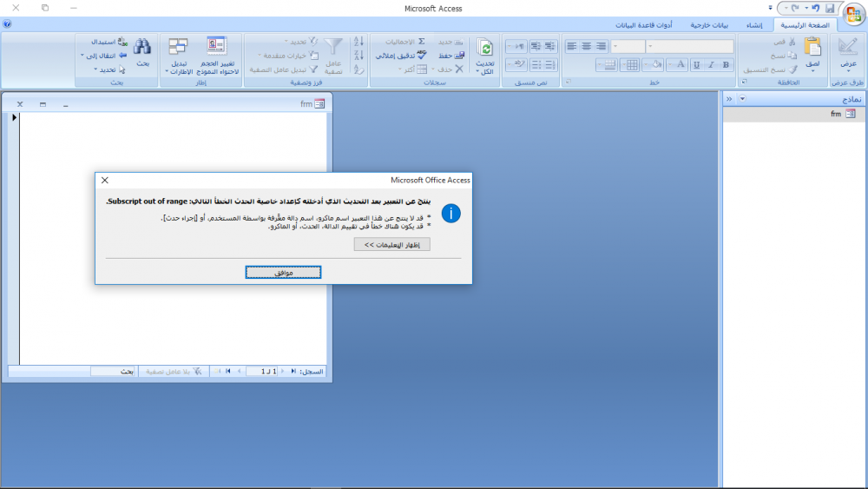The height and width of the screenshot is (489, 868).
Task: Click the Sort Descending Z-A icon
Action: 358,56
